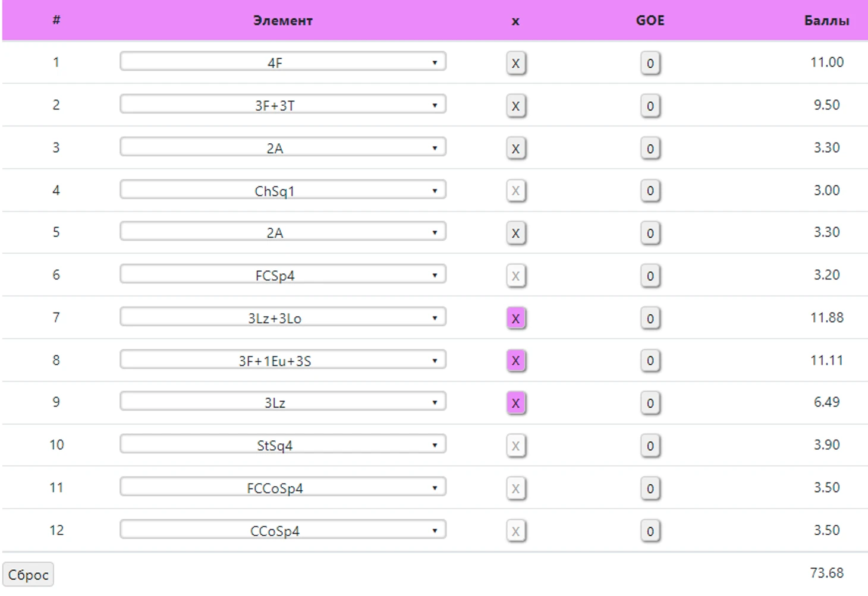This screenshot has height=596, width=868.
Task: Open the StSq4 element selector
Action: pos(283,444)
